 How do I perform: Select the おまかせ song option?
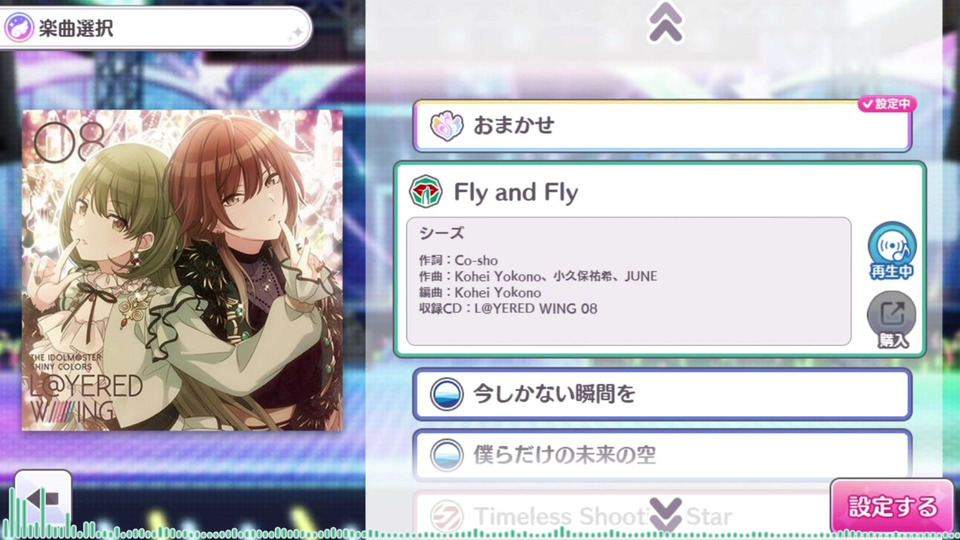pyautogui.click(x=662, y=126)
